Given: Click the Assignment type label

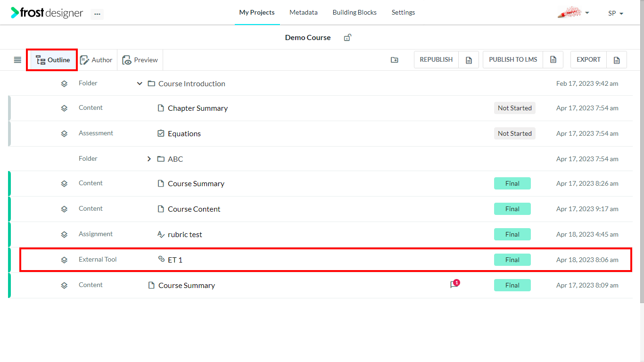Looking at the screenshot, I should 96,234.
